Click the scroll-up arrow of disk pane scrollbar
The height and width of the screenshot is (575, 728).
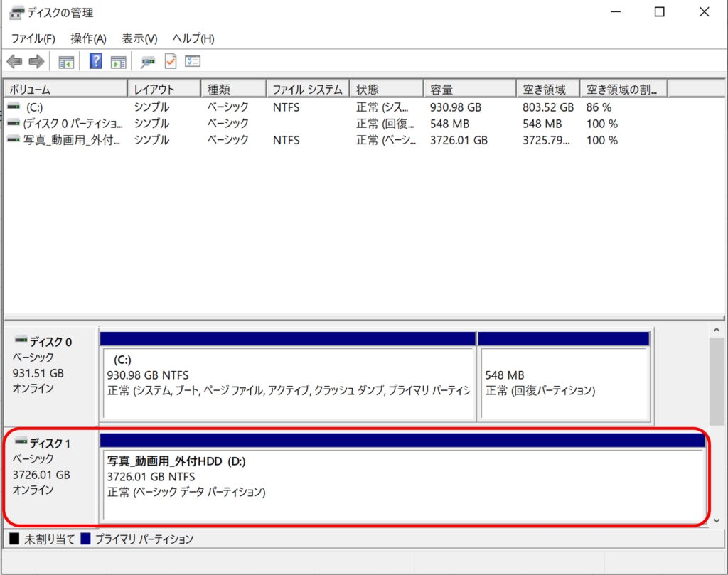click(x=717, y=331)
